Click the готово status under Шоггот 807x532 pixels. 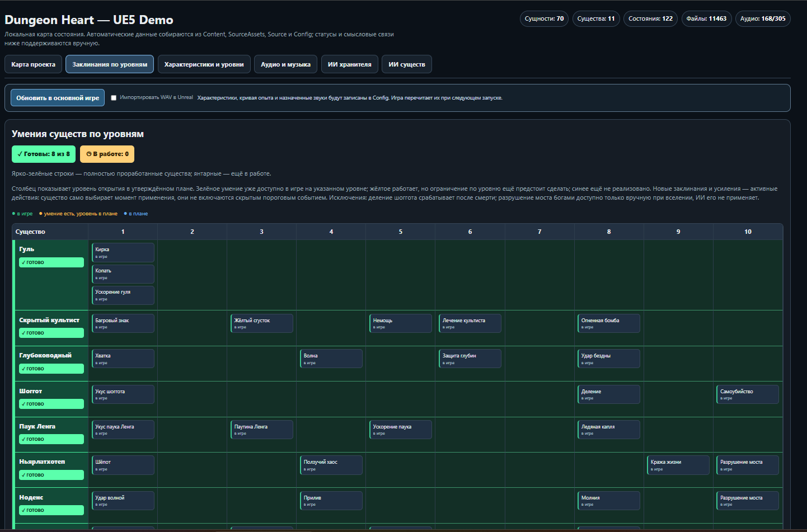point(51,404)
